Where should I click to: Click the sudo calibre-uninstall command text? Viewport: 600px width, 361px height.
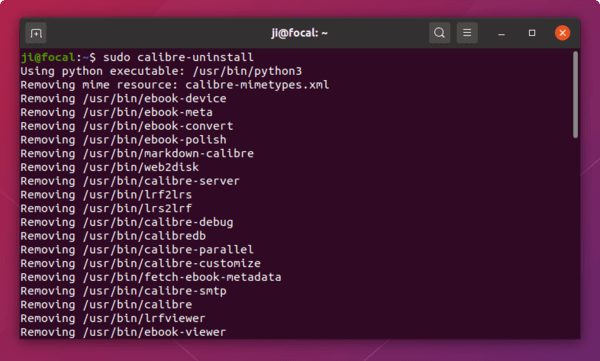point(178,57)
